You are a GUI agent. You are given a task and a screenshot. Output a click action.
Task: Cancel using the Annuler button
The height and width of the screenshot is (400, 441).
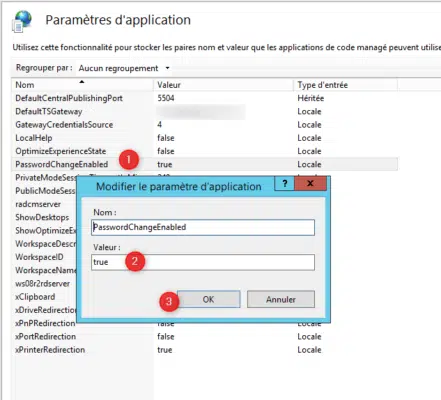281,299
